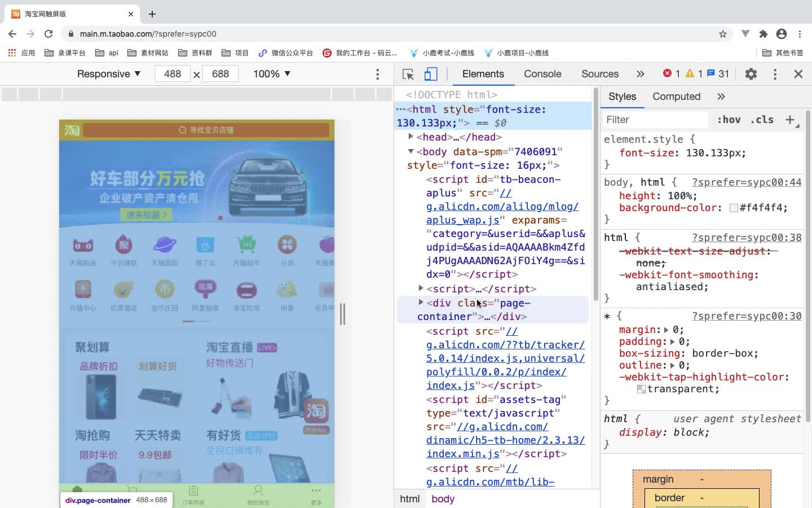Screen dimensions: 812x508
Task: Open the 微信公众平台 bookmark
Action: (285, 53)
